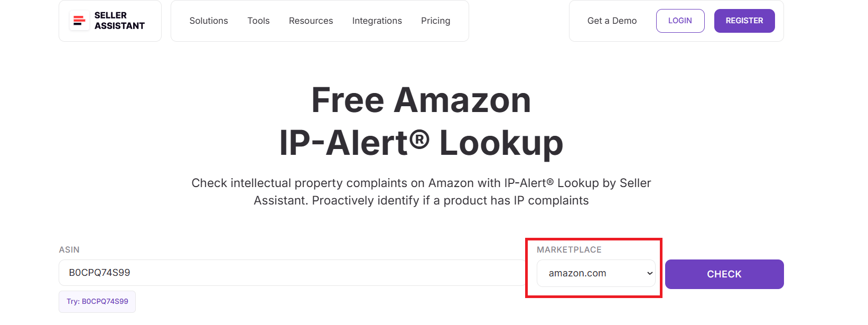Click the ASIN input field
Image resolution: width=868 pixels, height=325 pixels.
point(291,273)
